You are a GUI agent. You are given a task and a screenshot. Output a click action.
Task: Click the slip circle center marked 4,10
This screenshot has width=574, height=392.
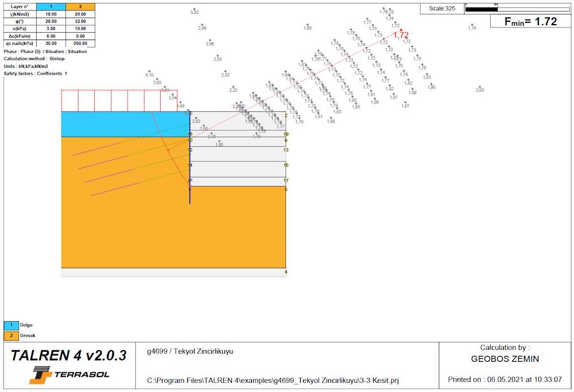pos(149,72)
